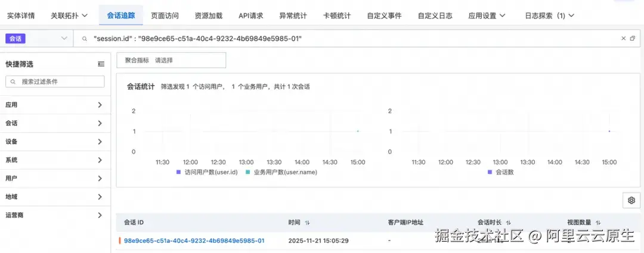Expand the 用户 filter group
Image resolution: width=644 pixels, height=253 pixels.
55,179
